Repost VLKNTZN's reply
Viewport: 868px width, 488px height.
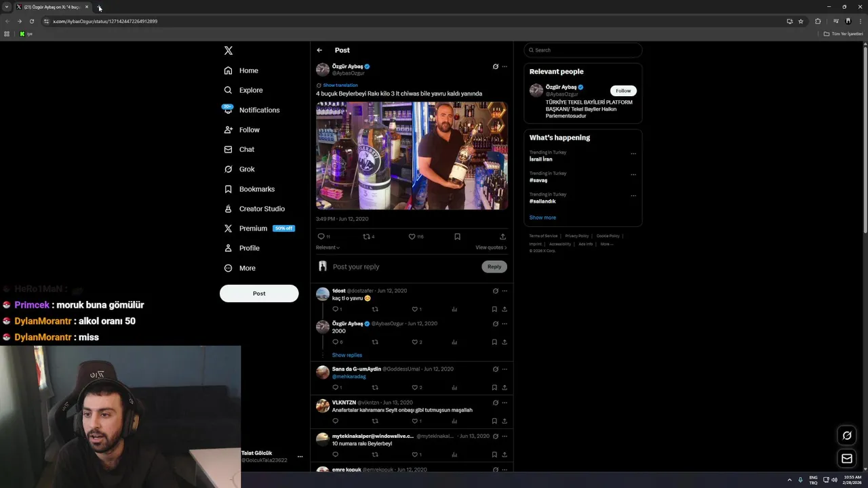(x=375, y=421)
